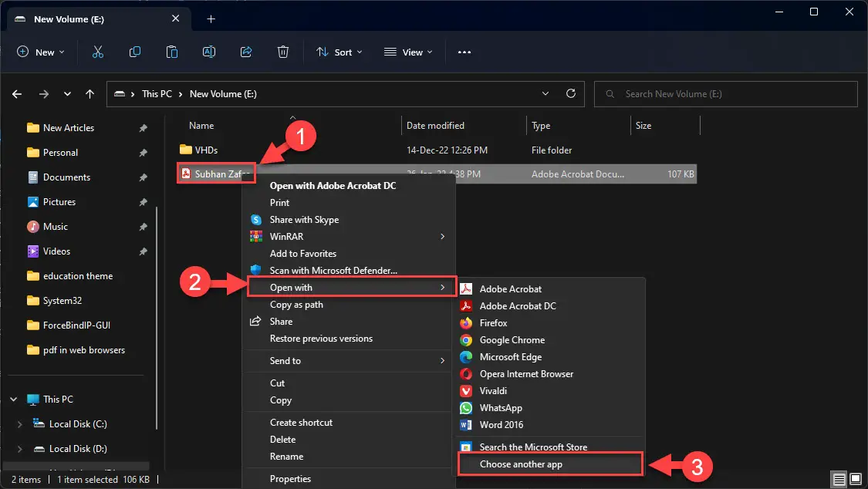Collapse the This PC tree node
This screenshot has width=868, height=489.
(14, 400)
